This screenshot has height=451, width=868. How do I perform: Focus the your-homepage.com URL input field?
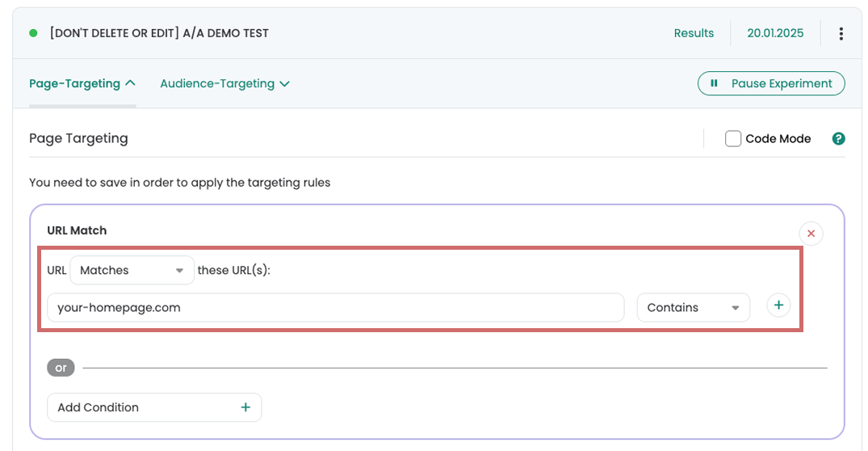tap(335, 307)
